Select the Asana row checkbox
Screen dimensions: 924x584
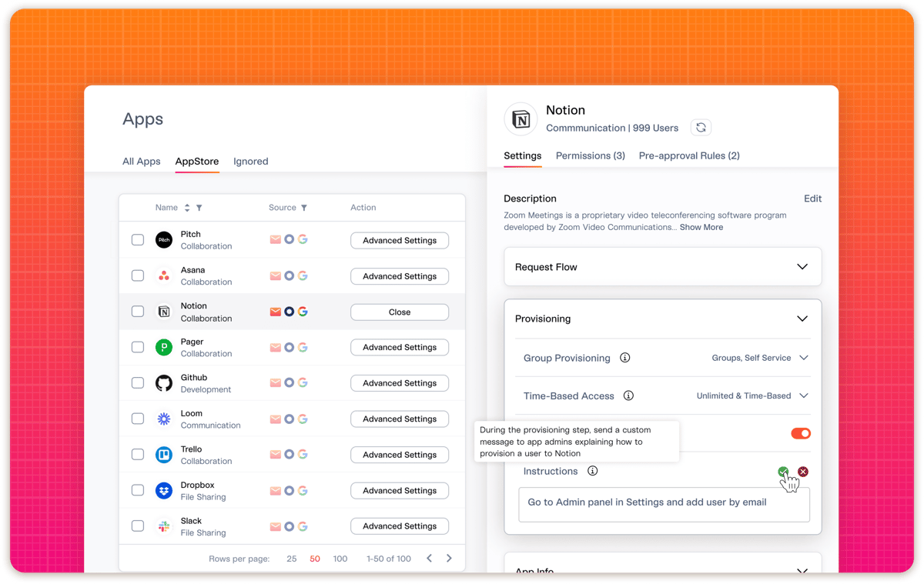(137, 275)
